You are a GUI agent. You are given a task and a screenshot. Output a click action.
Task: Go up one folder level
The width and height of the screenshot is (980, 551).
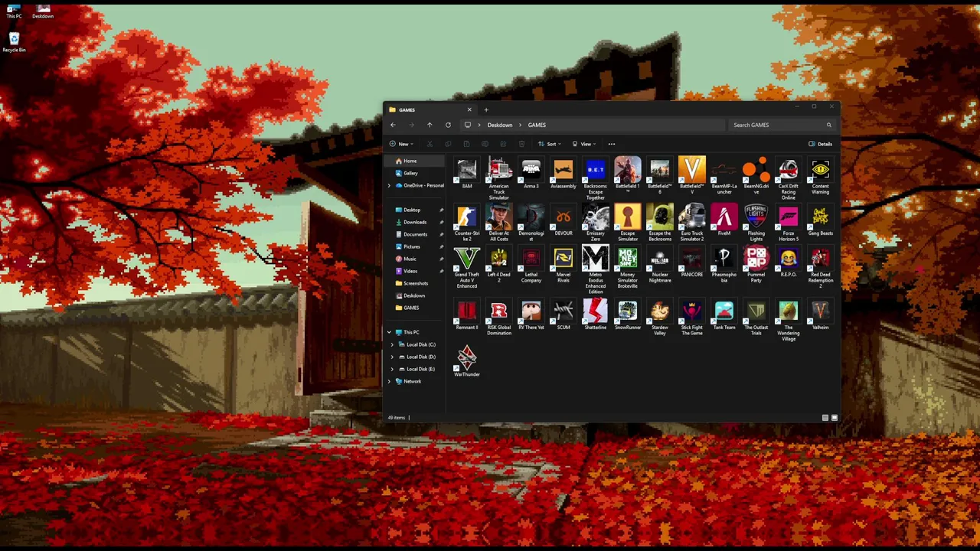pos(430,125)
